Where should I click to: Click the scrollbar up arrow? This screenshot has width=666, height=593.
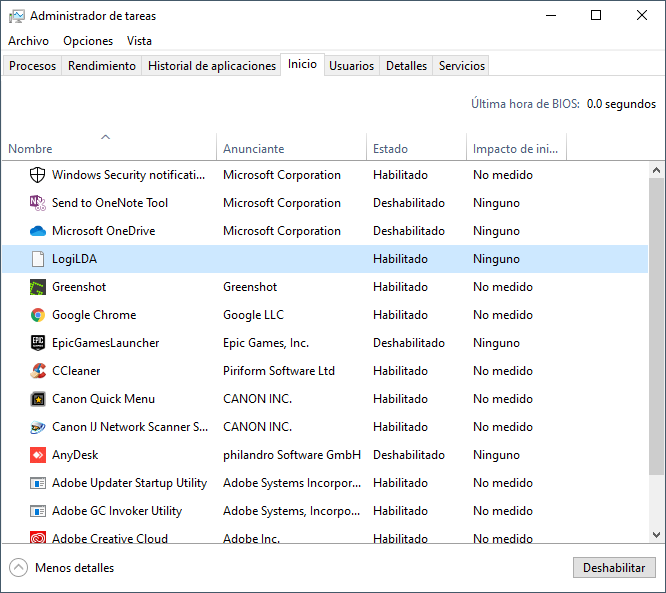point(656,170)
